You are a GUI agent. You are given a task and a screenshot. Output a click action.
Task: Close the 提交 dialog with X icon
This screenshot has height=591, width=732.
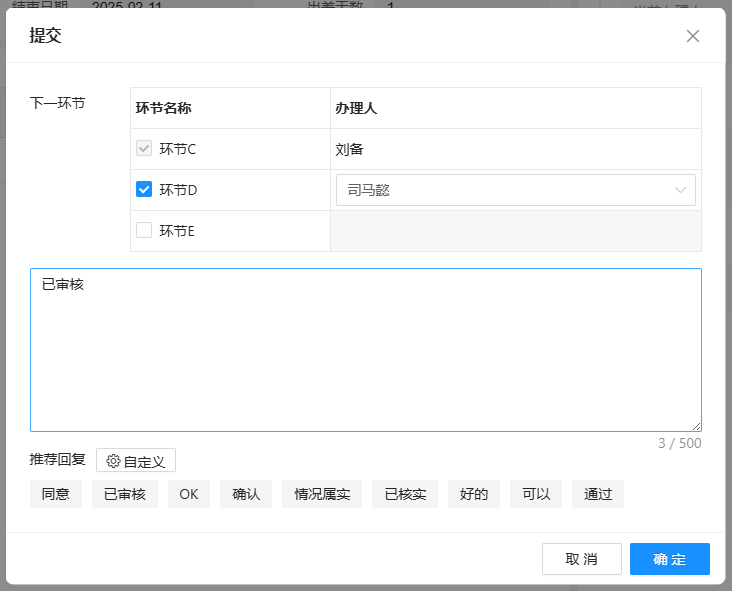click(692, 36)
